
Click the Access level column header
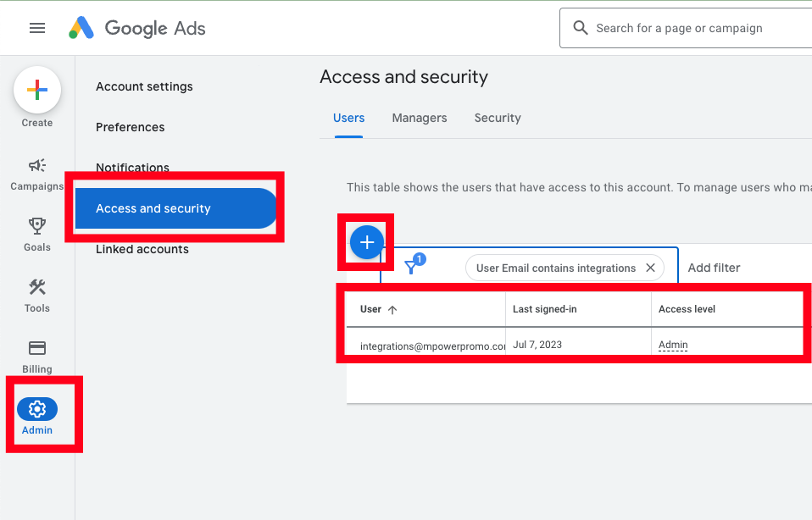(x=687, y=309)
